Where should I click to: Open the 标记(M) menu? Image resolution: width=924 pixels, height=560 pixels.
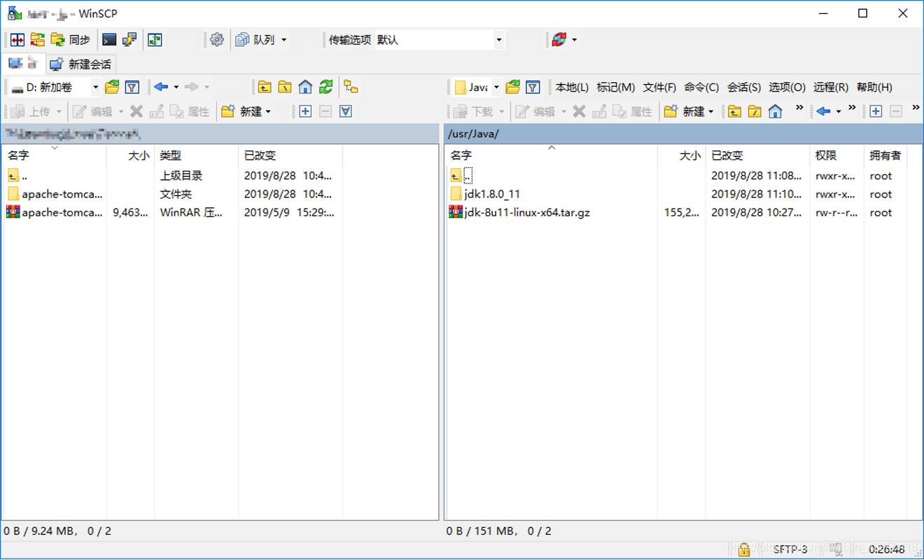615,87
